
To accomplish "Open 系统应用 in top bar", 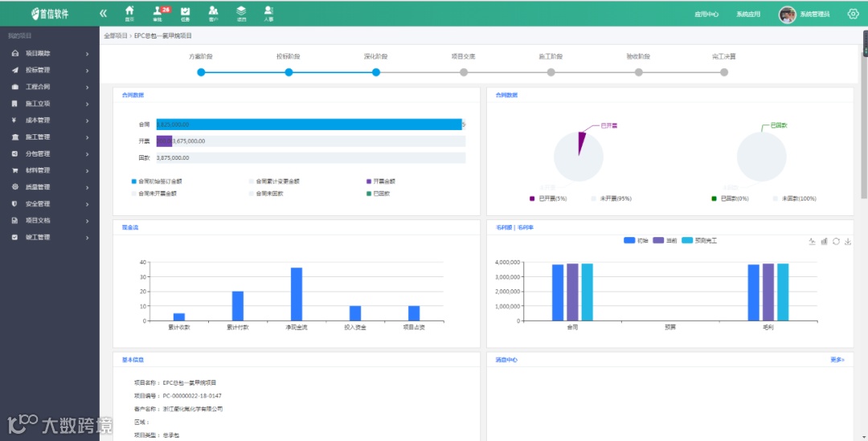I will [x=748, y=14].
